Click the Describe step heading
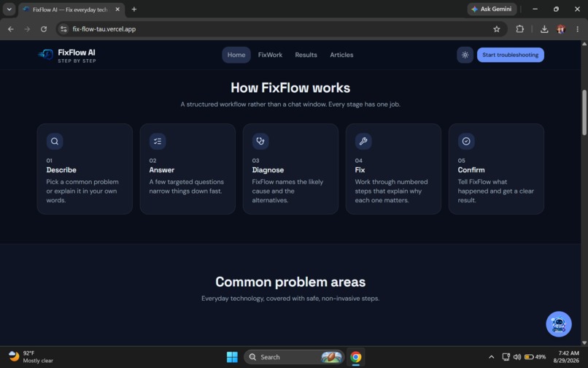 coord(61,170)
